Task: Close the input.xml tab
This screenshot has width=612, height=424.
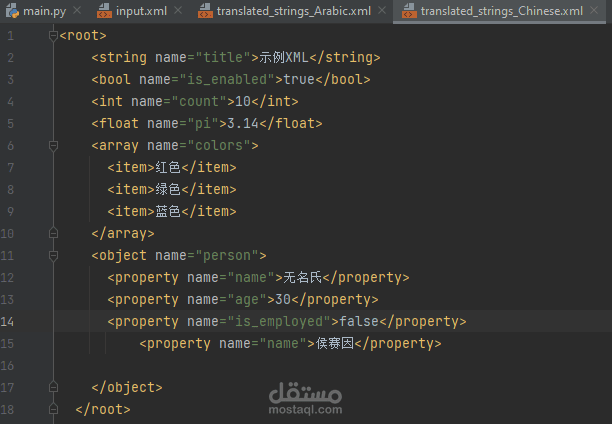Action: point(178,11)
